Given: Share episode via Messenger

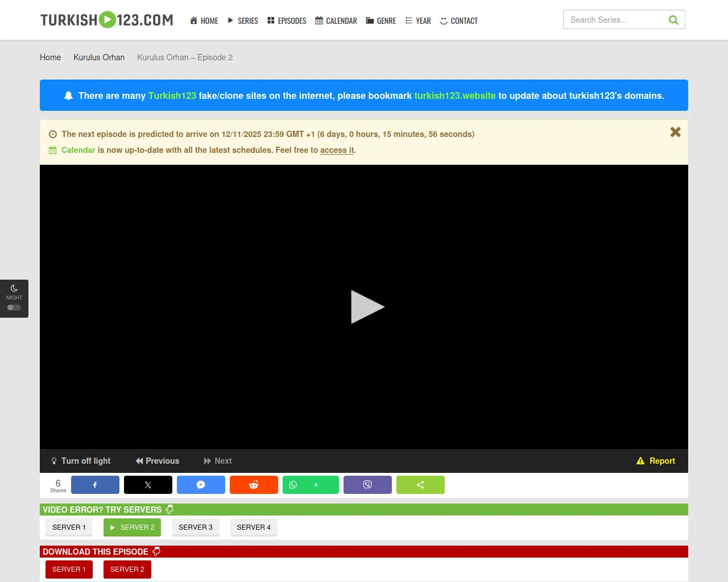Looking at the screenshot, I should 201,485.
